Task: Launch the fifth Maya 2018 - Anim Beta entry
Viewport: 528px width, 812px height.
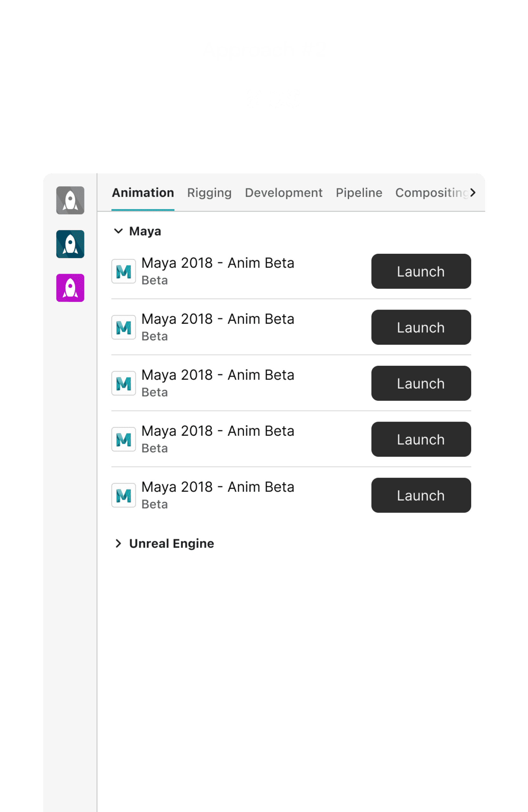Action: point(421,495)
